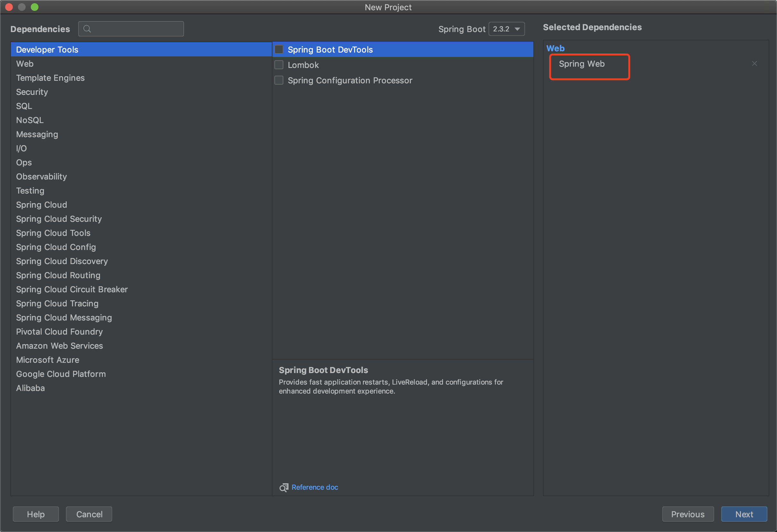Select the Security category
The image size is (777, 532).
141,92
